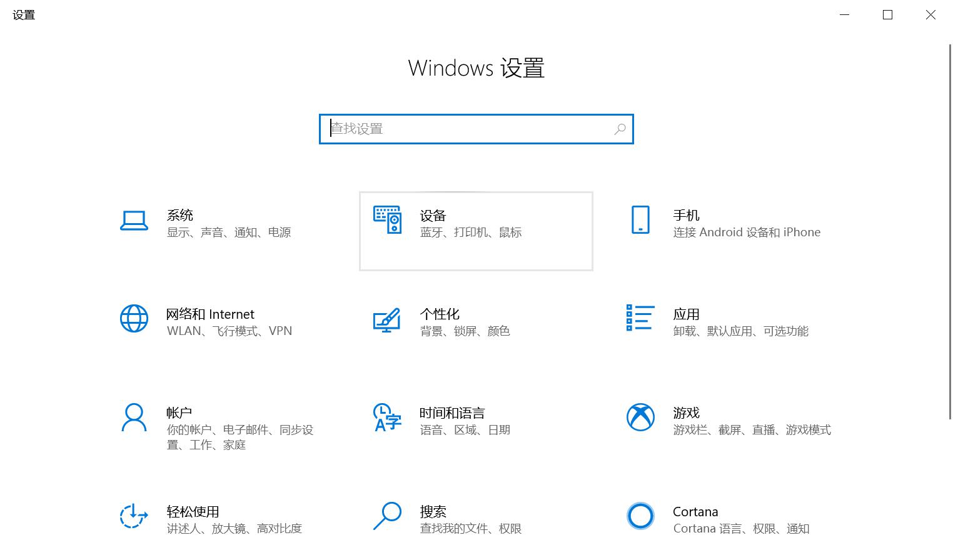Click the 显示、声音、通知、电源 description
The width and height of the screenshot is (953, 560).
[229, 232]
